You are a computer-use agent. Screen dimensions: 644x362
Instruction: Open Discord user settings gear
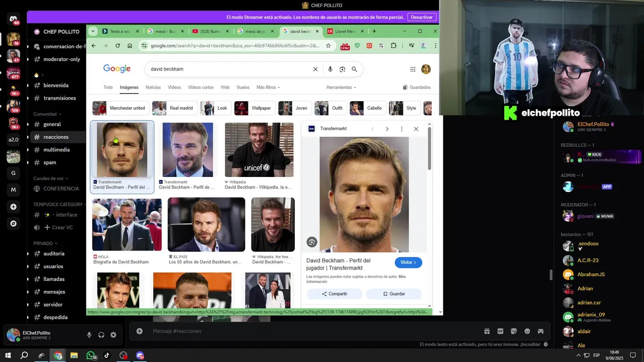(113, 335)
